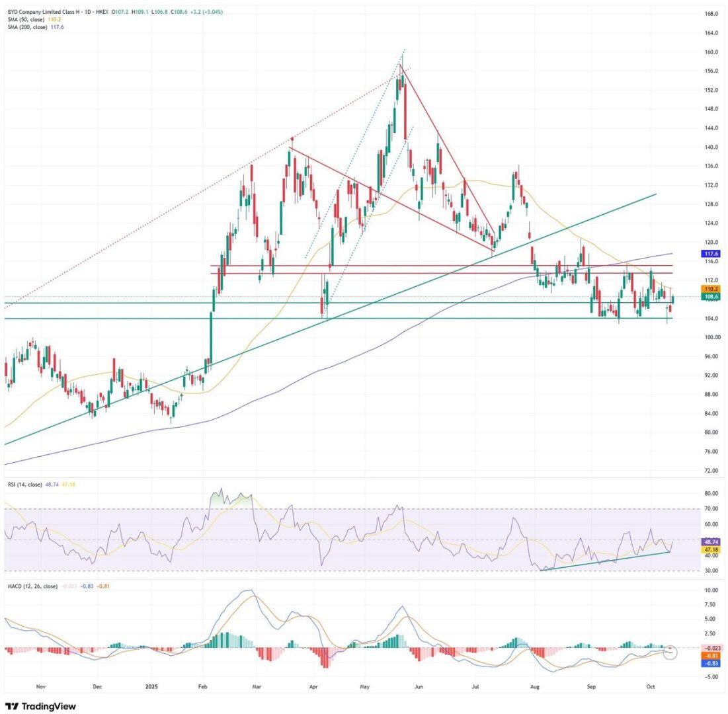
Task: Click the orange 110.2 price tag on price axis
Action: point(711,289)
